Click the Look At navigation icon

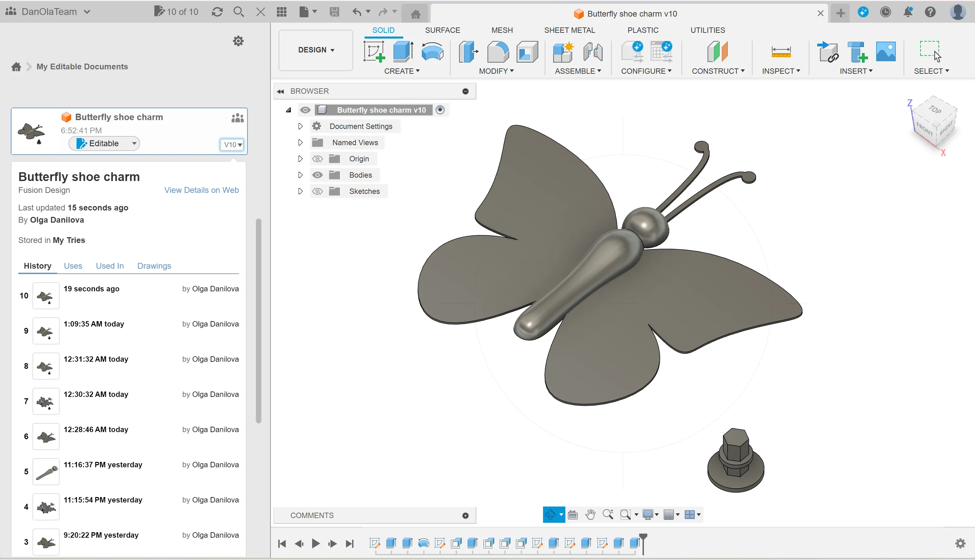pyautogui.click(x=572, y=514)
